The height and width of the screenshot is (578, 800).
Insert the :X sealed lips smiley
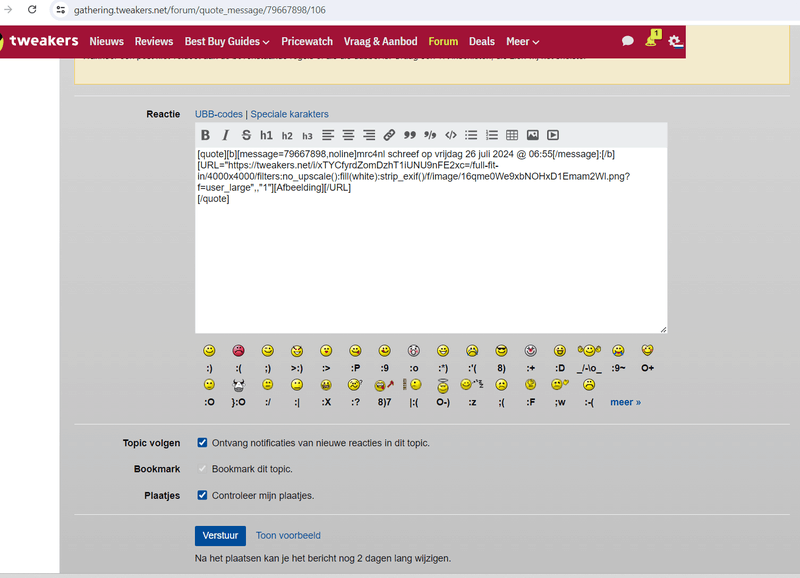point(326,385)
